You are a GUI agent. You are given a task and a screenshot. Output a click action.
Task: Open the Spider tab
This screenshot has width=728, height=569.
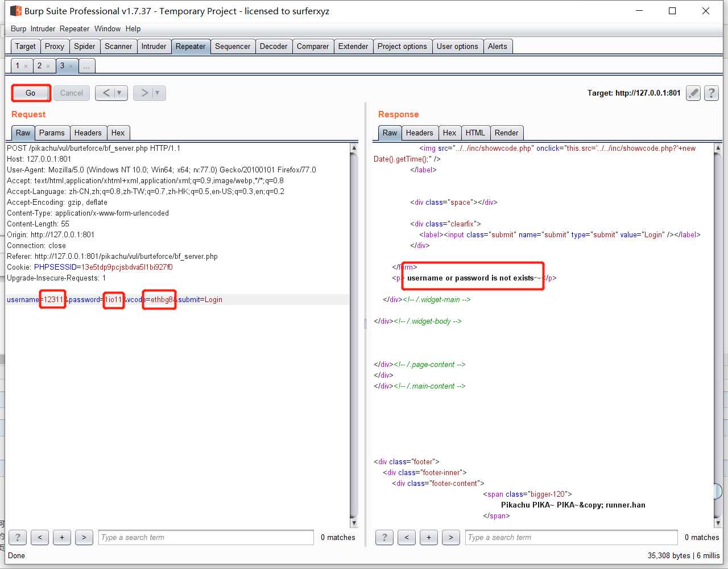point(85,46)
